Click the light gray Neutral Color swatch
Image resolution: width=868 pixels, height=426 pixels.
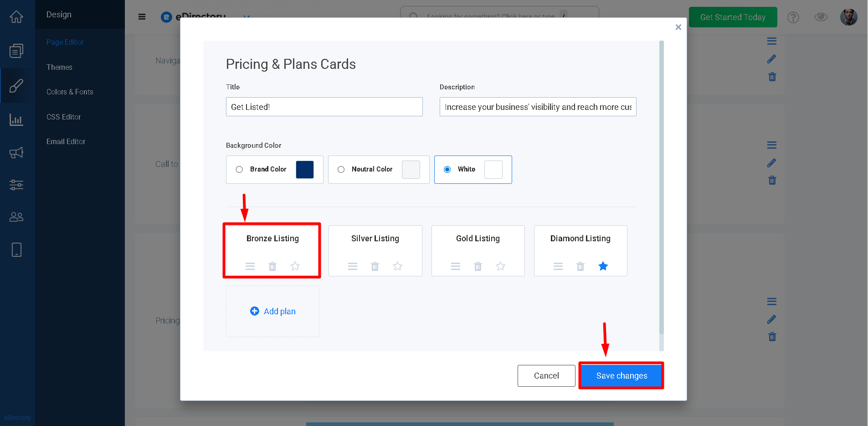411,170
